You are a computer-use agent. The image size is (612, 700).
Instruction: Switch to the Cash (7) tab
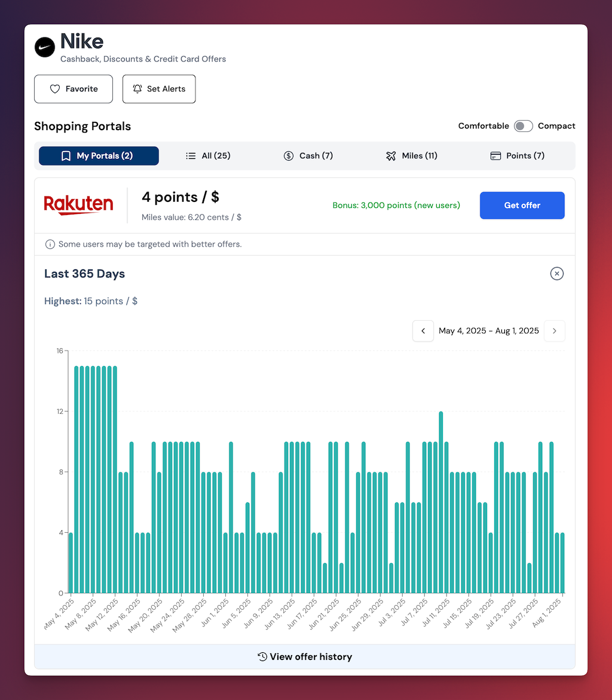[x=308, y=156]
